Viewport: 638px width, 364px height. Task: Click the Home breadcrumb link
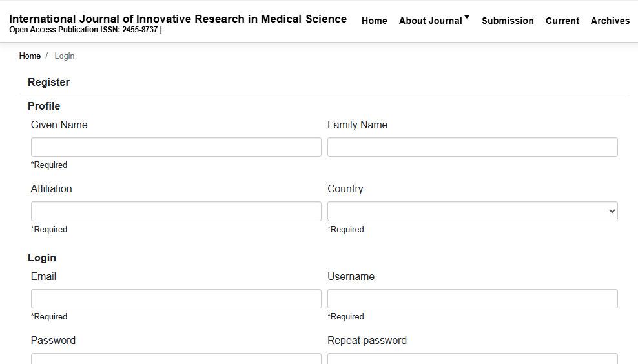(x=30, y=56)
